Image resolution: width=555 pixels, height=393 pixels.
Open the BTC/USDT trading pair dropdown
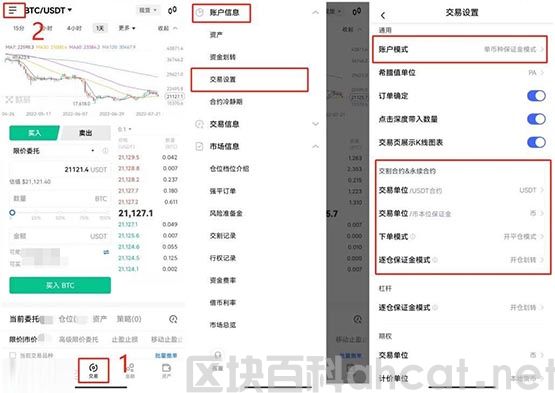coord(49,11)
